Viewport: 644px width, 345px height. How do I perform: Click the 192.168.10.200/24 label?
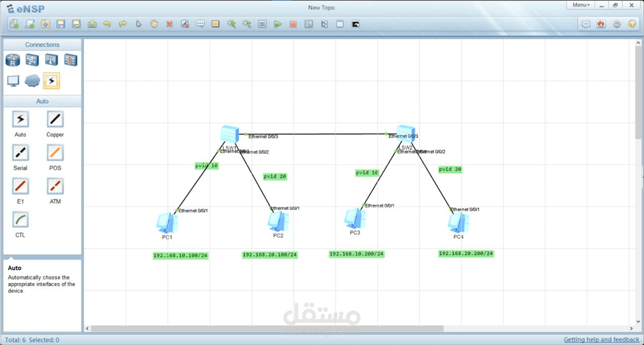coord(357,254)
